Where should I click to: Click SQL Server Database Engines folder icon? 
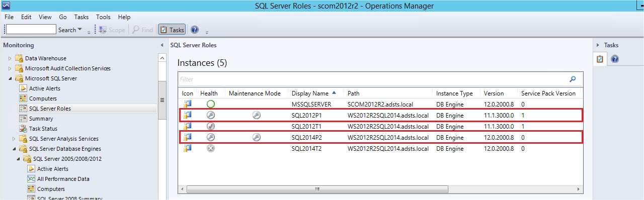coord(23,149)
